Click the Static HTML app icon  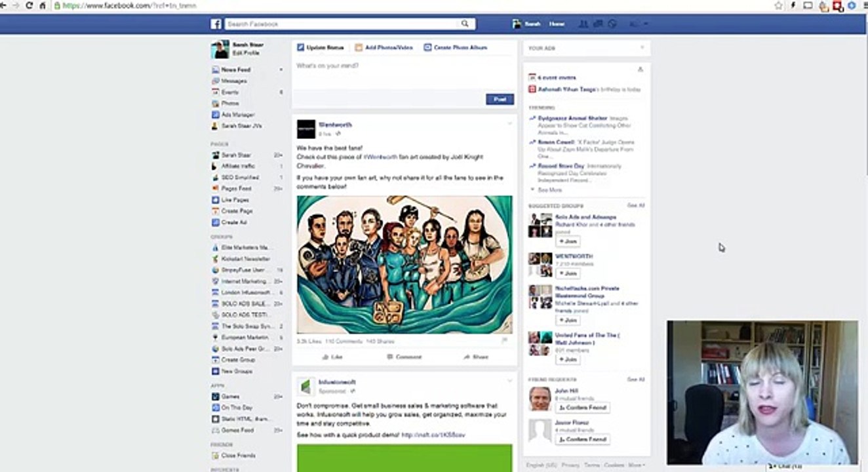215,419
